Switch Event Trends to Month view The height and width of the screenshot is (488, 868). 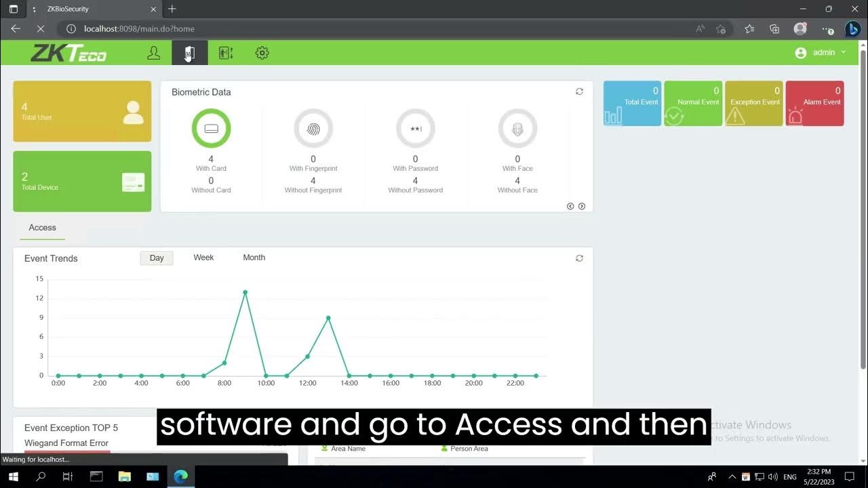pyautogui.click(x=254, y=258)
